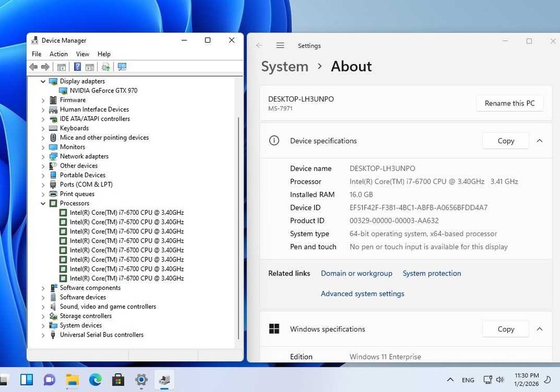Click the Product ID value 00329-00000-00003-AA632
Image resolution: width=560 pixels, height=392 pixels.
[x=394, y=220]
